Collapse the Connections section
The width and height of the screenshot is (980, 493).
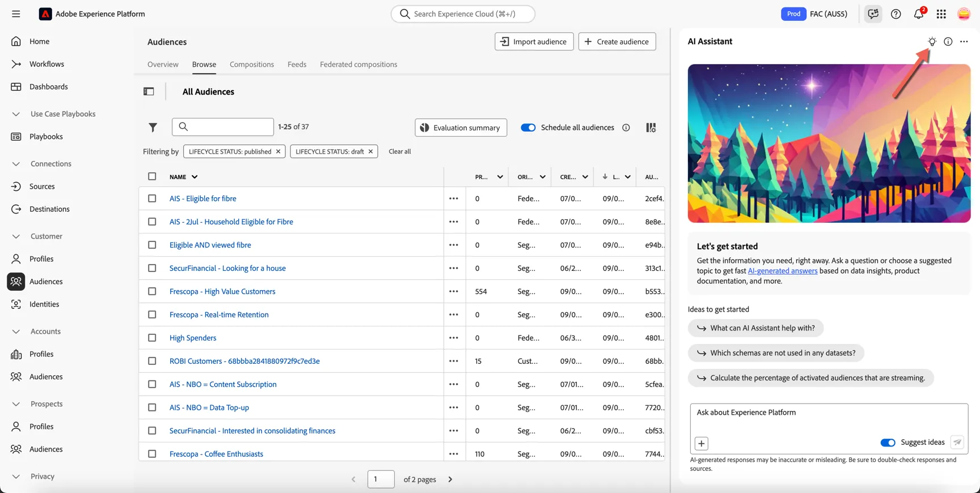(x=16, y=164)
